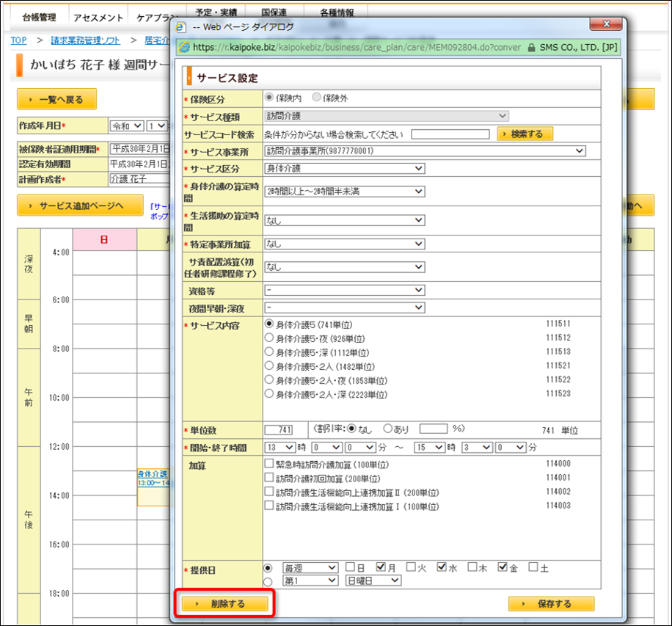Screen dimensions: 672x626
Task: Open the サ責配置減算 dropdown
Action: click(345, 266)
